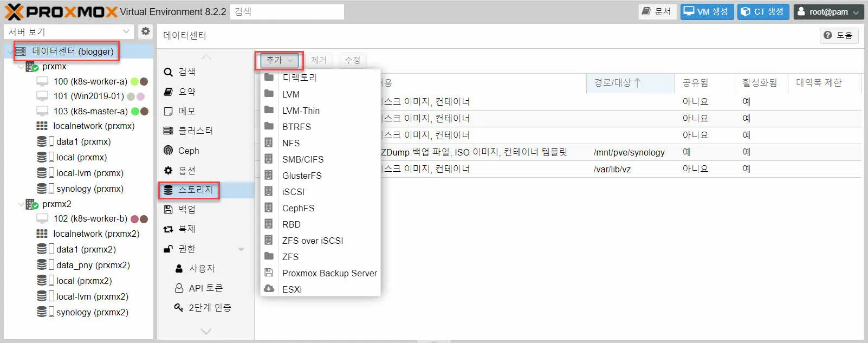The height and width of the screenshot is (343, 868).
Task: Collapse the prxmx node expander
Action: click(x=21, y=67)
